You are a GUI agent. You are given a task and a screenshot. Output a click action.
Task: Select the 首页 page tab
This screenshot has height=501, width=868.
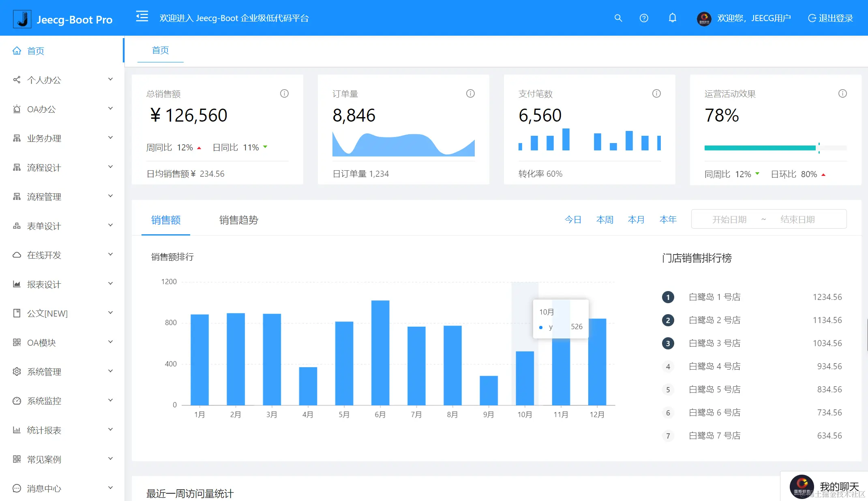tap(160, 50)
